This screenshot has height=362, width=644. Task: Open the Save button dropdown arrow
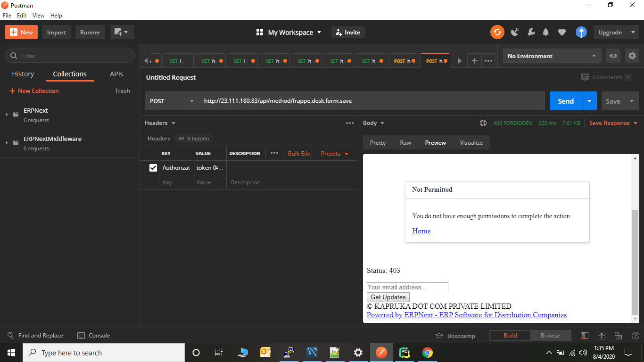[632, 101]
